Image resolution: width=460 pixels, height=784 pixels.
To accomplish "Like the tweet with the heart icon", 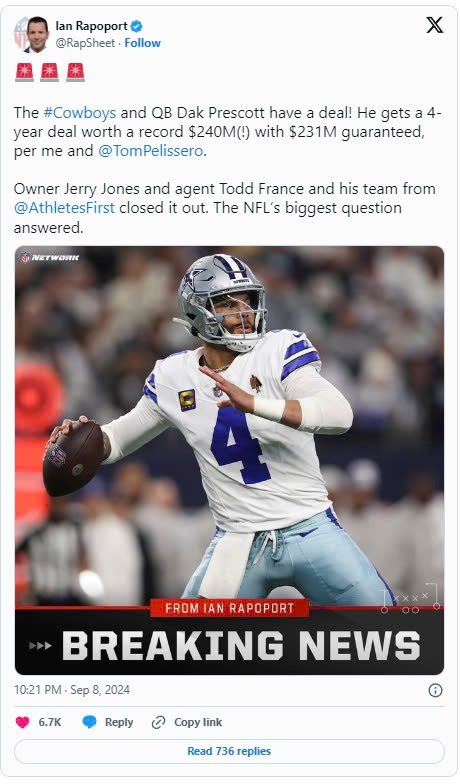I will (22, 722).
